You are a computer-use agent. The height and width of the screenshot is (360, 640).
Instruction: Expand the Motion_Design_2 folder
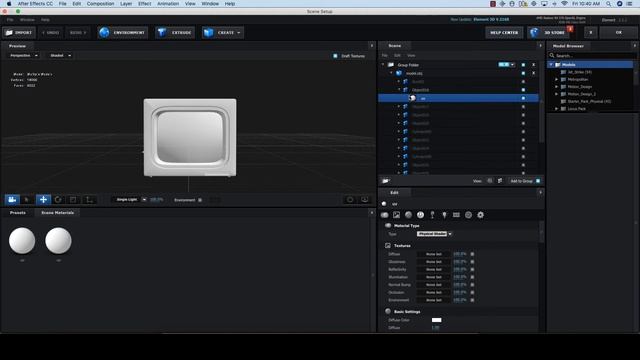(556, 94)
